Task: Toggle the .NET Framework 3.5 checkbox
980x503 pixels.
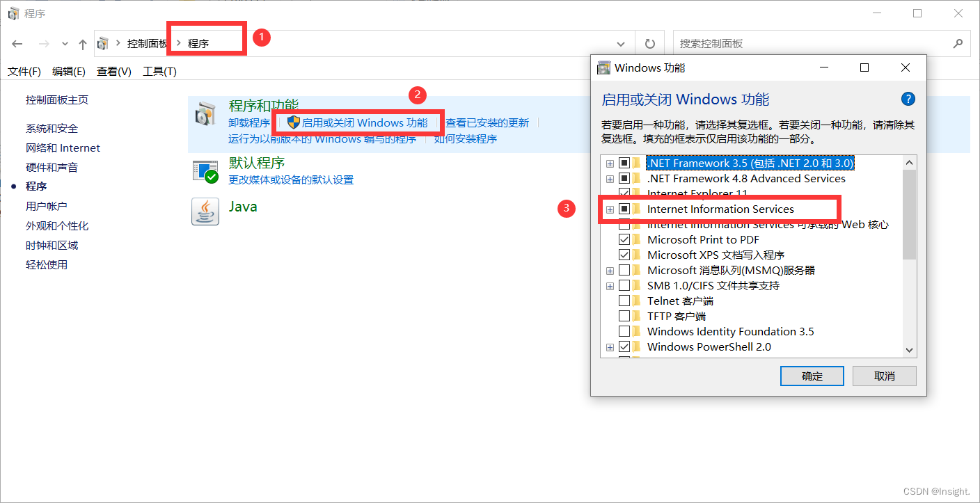Action: 624,163
